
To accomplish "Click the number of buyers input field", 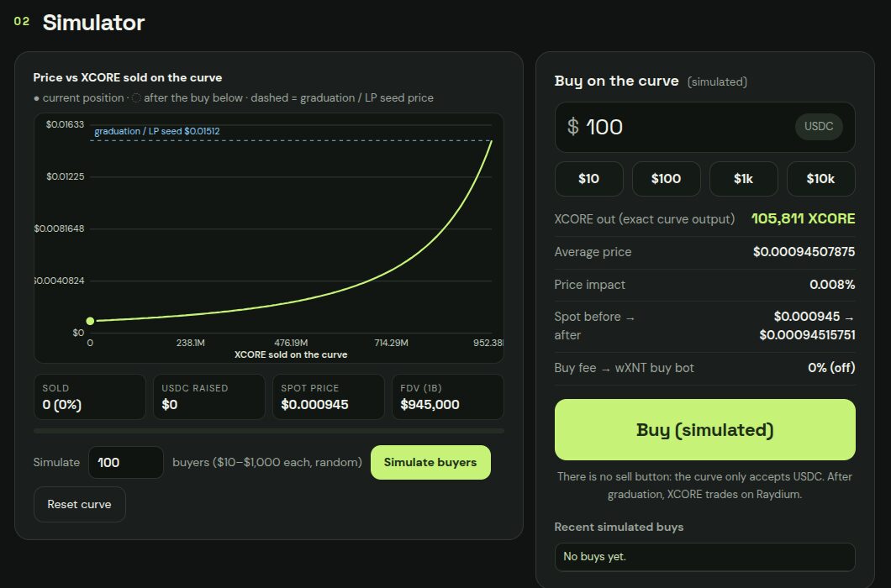I will (x=126, y=463).
